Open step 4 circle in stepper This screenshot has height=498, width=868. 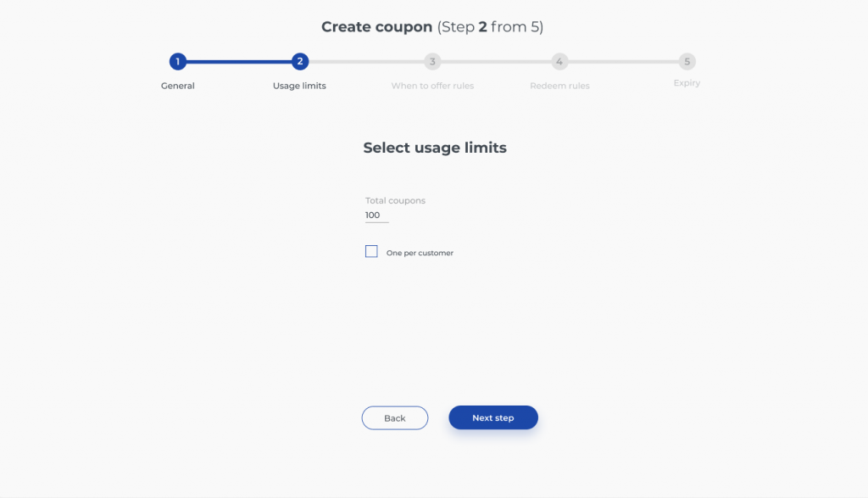click(559, 61)
